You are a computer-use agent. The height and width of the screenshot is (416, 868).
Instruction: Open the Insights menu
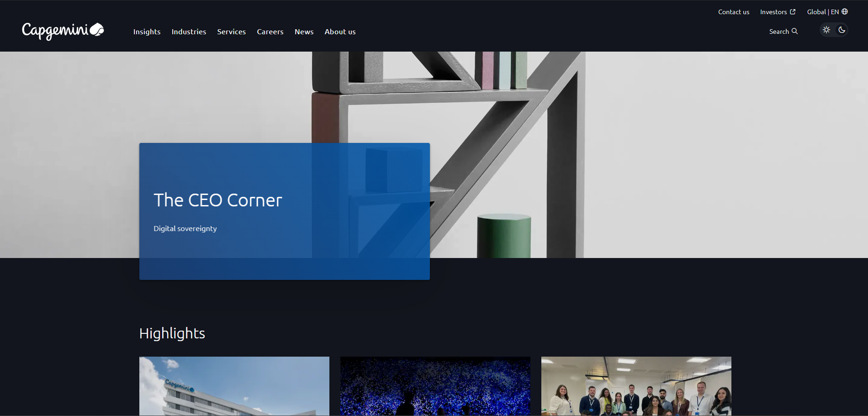147,32
